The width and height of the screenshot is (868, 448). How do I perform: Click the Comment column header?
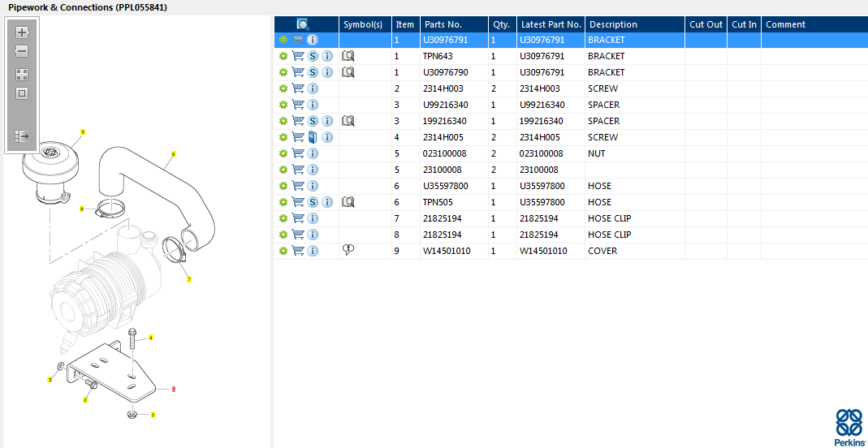[814, 24]
